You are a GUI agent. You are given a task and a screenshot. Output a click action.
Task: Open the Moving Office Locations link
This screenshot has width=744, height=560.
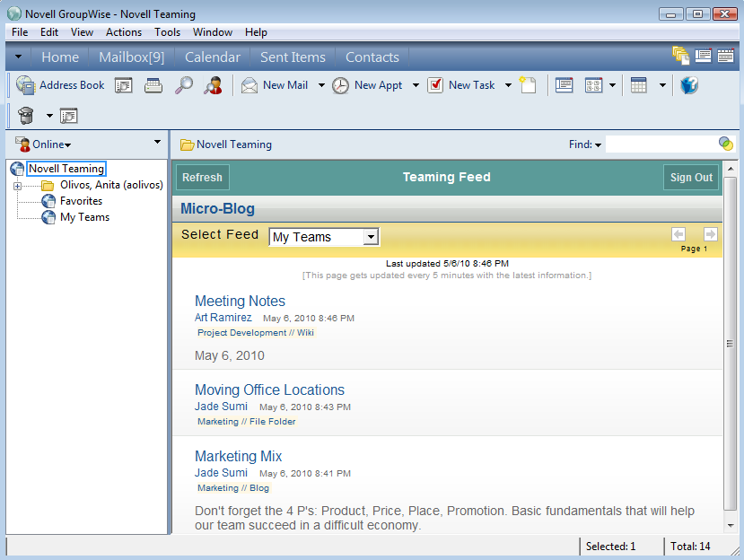(x=269, y=389)
